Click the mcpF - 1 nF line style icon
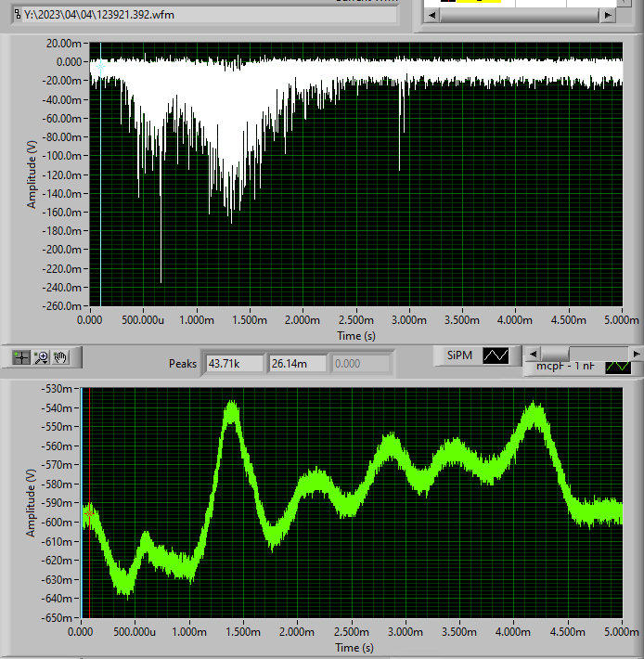 tap(618, 367)
